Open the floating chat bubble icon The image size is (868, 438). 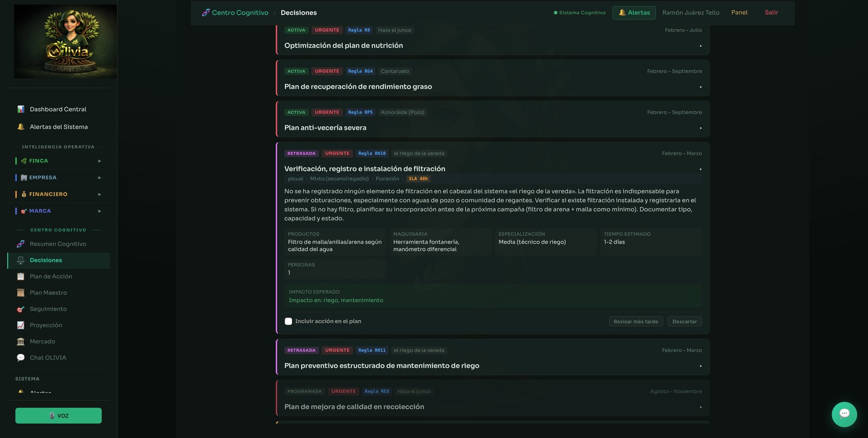(844, 414)
